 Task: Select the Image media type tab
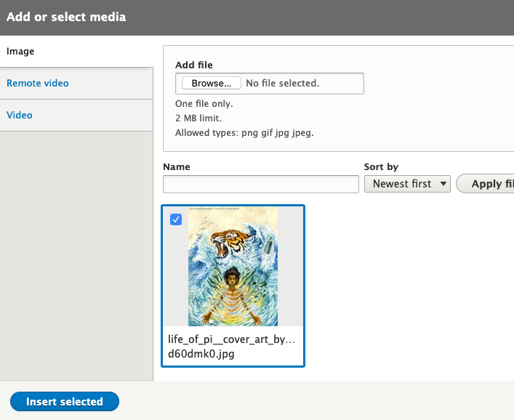[76, 52]
